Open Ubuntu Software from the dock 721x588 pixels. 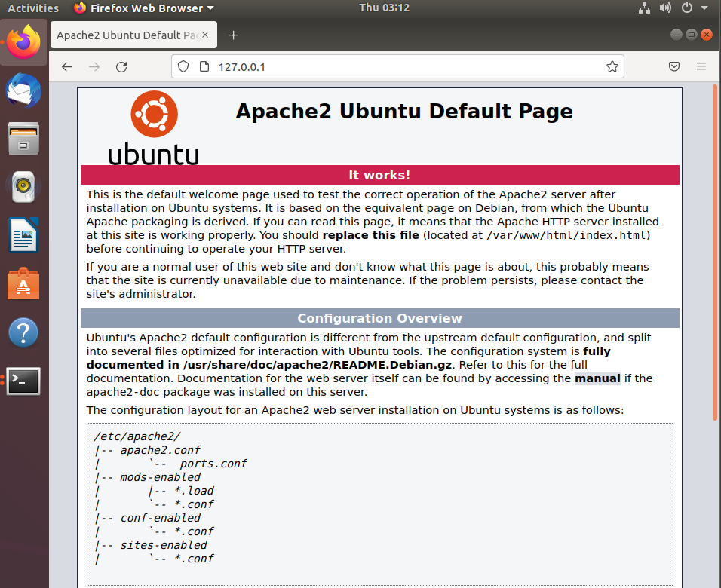point(23,283)
